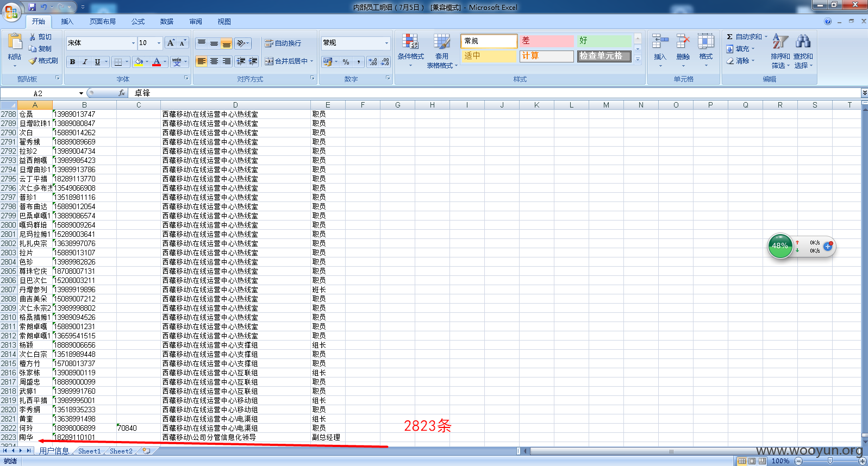Apply the cell borders icon
This screenshot has height=466, width=868.
[x=118, y=62]
